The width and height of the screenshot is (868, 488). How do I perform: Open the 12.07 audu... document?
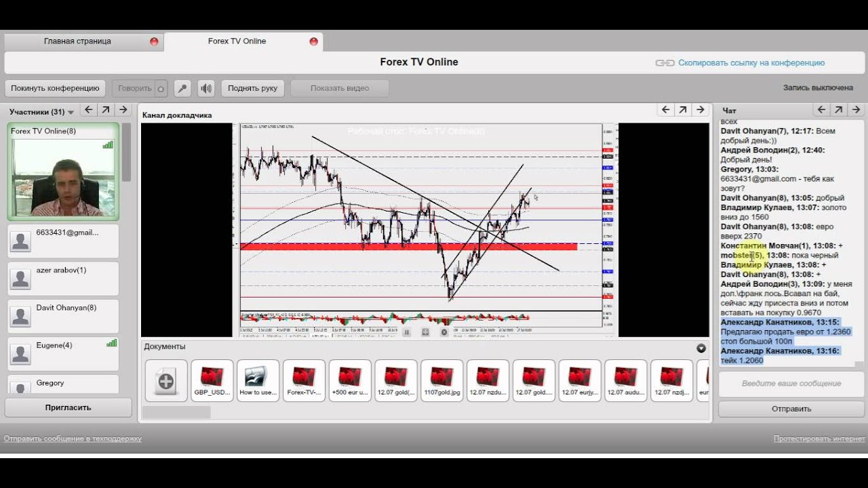(626, 381)
